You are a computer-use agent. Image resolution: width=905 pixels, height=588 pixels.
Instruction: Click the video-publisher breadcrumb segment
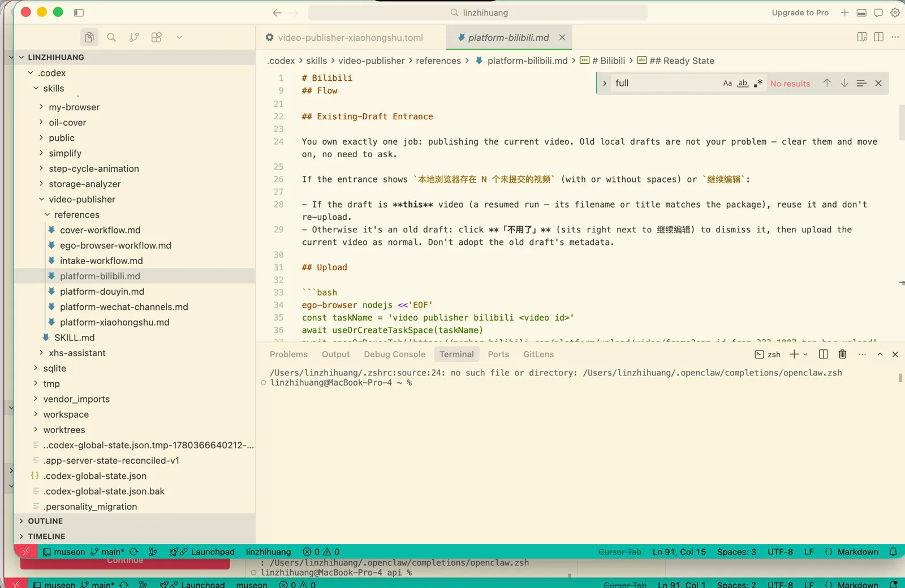(x=372, y=60)
